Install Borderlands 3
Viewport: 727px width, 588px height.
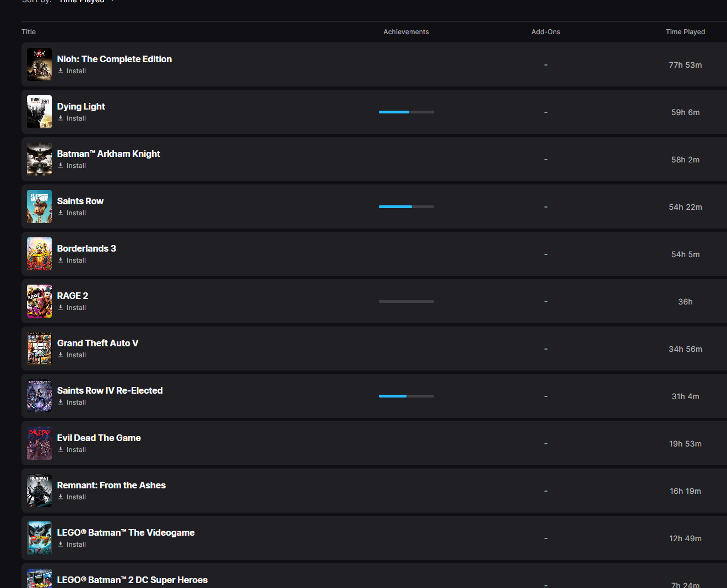tap(72, 260)
